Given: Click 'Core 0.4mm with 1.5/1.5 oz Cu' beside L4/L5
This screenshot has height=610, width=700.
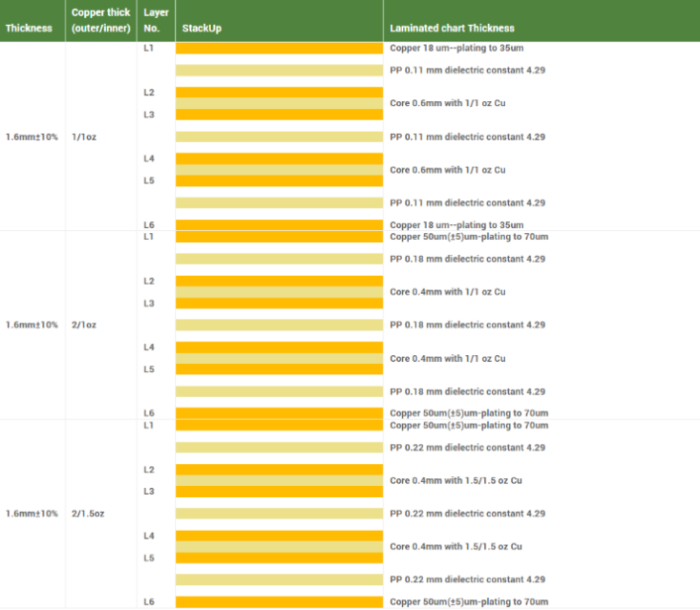Looking at the screenshot, I should pyautogui.click(x=456, y=547).
